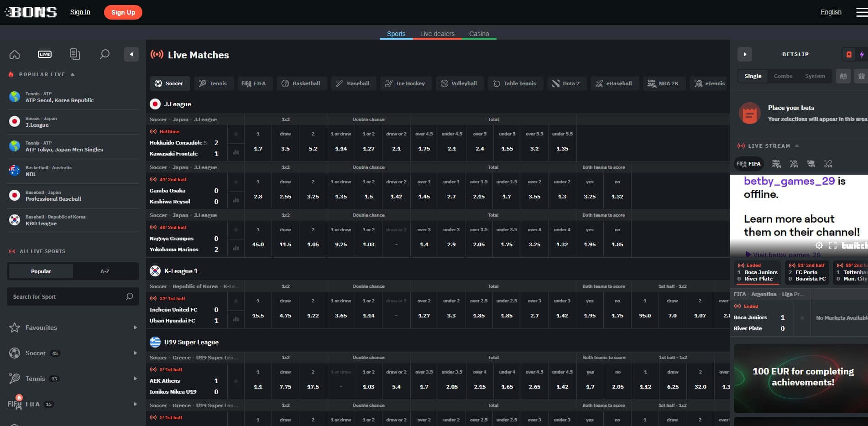Collapse the Popular Live section
This screenshot has width=868, height=426.
(73, 74)
